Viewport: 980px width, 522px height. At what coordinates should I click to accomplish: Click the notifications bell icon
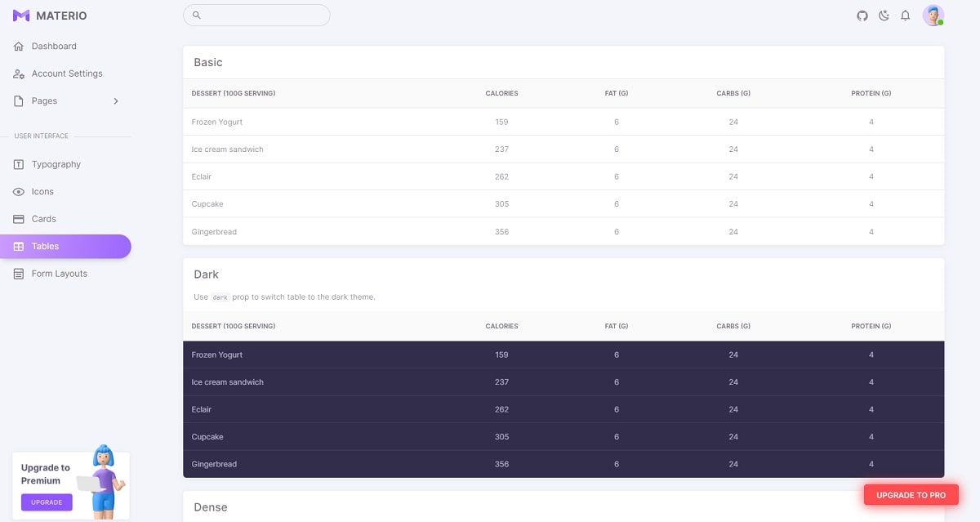click(905, 15)
